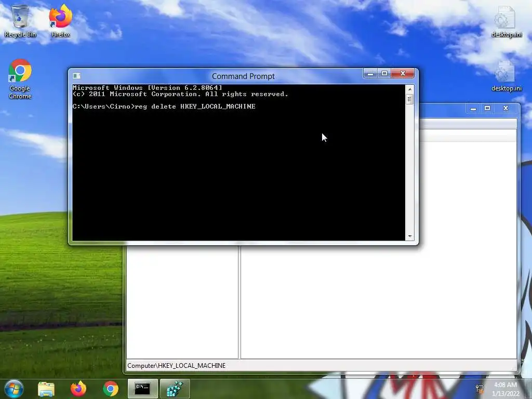The image size is (532, 399).
Task: Select the top desktop.ini file icon
Action: [x=506, y=21]
